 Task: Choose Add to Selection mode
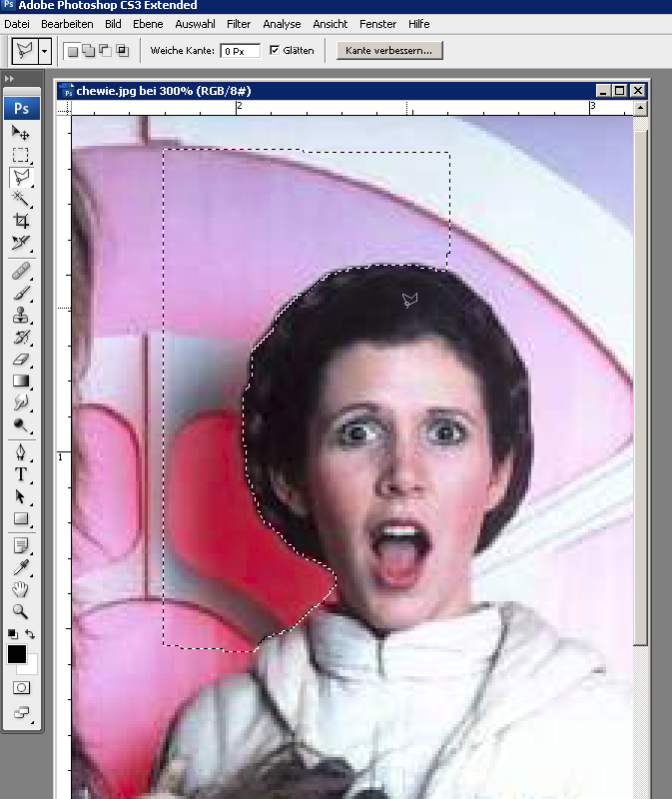pos(89,51)
